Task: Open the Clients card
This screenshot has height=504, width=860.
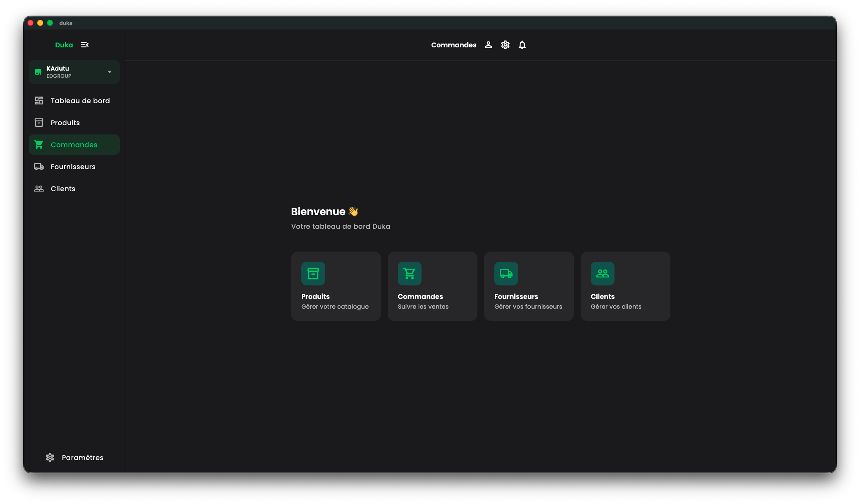Action: [625, 286]
